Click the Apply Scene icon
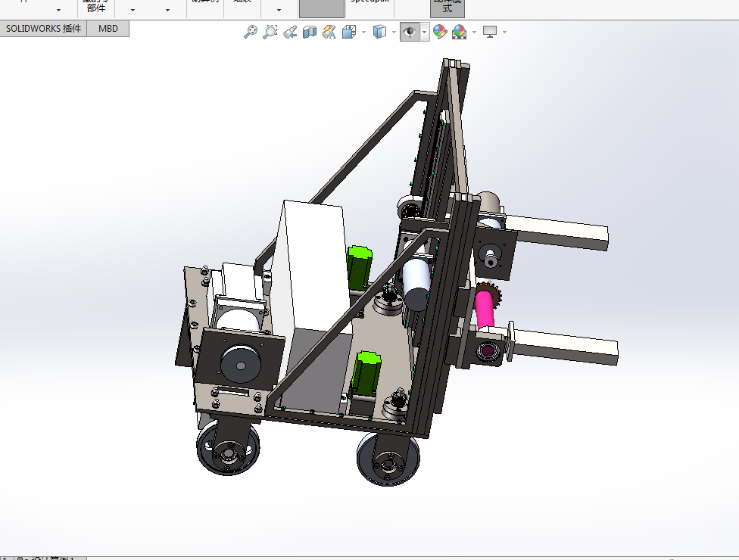The height and width of the screenshot is (560, 739). click(459, 32)
